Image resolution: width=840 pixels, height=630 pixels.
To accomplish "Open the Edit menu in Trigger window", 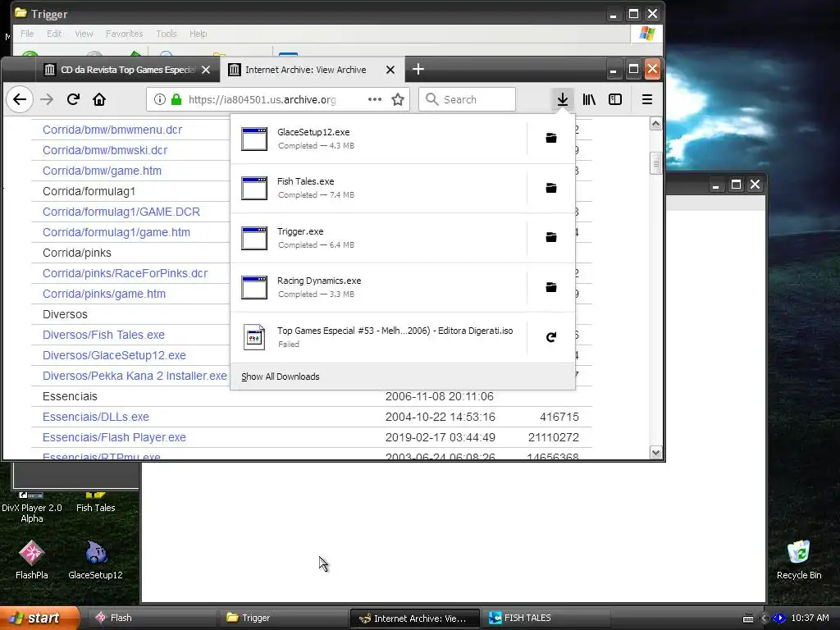I will (x=54, y=34).
